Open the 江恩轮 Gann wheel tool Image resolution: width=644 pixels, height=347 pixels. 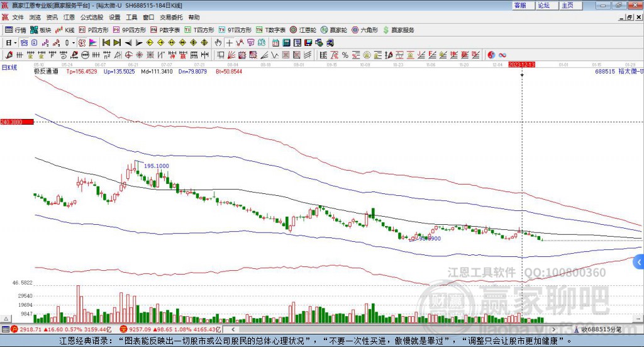click(x=303, y=30)
